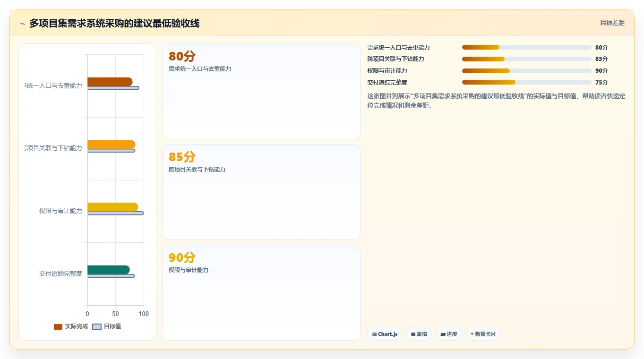Click the 75分 value in progress list
This screenshot has height=359, width=644.
tap(601, 82)
